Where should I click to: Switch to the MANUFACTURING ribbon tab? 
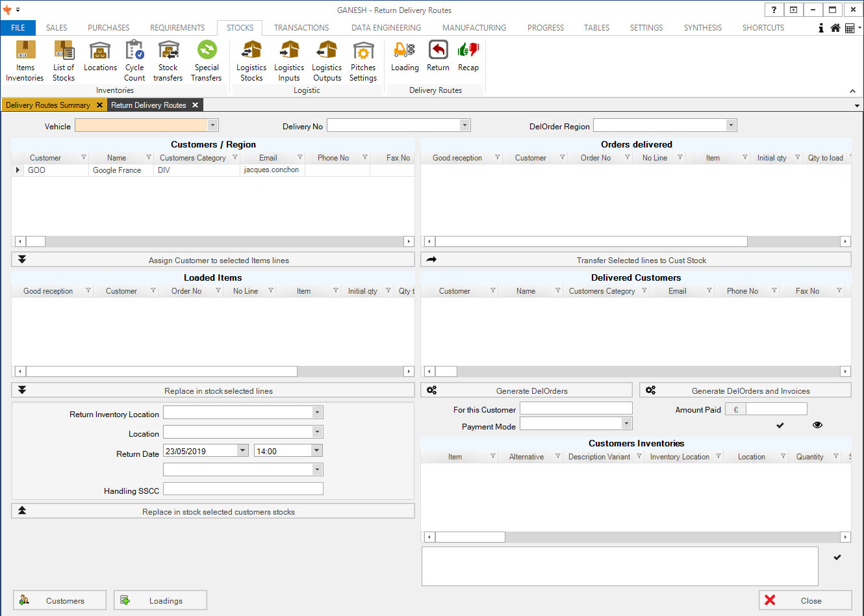point(474,28)
